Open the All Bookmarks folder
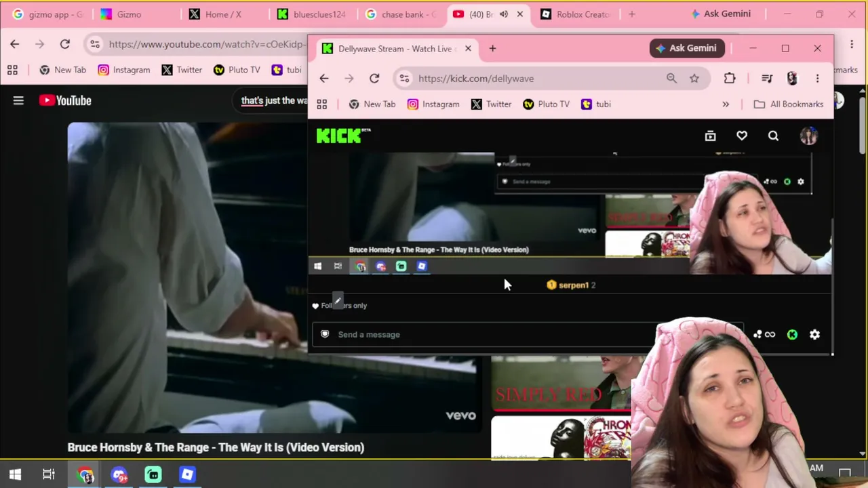This screenshot has height=488, width=868. [788, 104]
